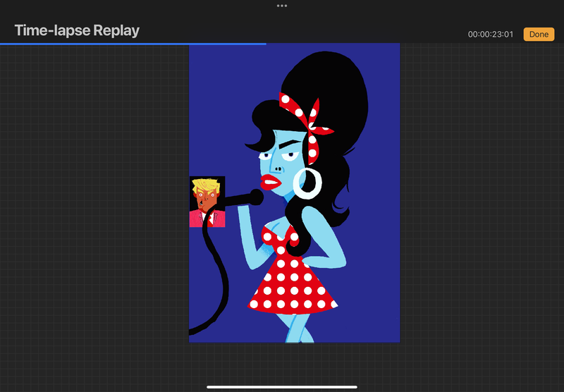Click the Time-lapse Replay title
This screenshot has height=392, width=564.
[x=77, y=30]
